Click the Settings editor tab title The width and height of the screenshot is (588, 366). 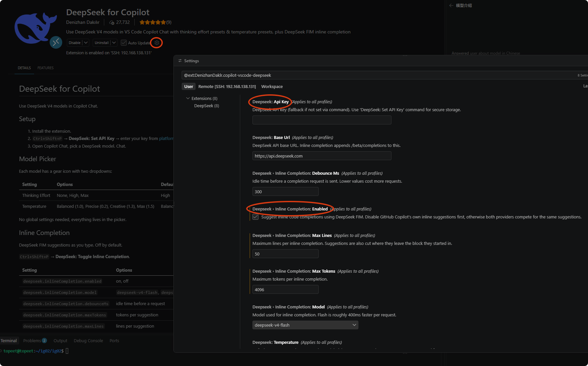(x=192, y=61)
